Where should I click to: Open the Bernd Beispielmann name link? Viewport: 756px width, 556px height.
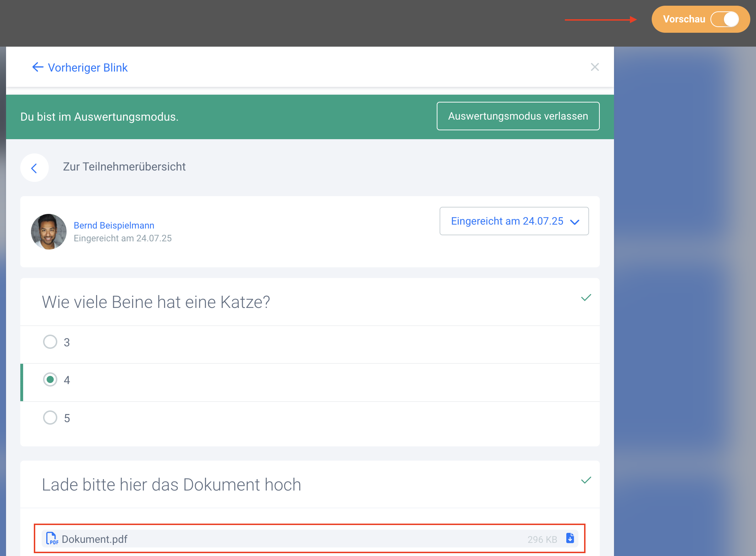(x=114, y=225)
